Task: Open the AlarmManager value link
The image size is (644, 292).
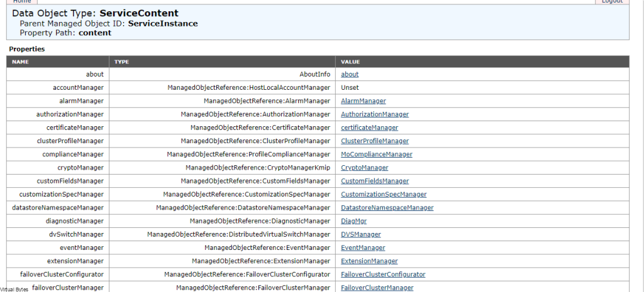Action: click(x=363, y=101)
